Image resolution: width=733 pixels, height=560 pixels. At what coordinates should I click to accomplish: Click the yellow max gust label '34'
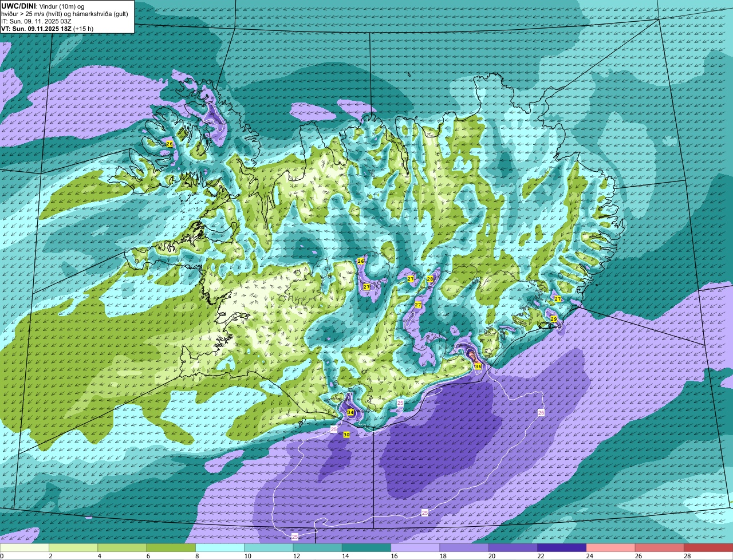pyautogui.click(x=350, y=412)
